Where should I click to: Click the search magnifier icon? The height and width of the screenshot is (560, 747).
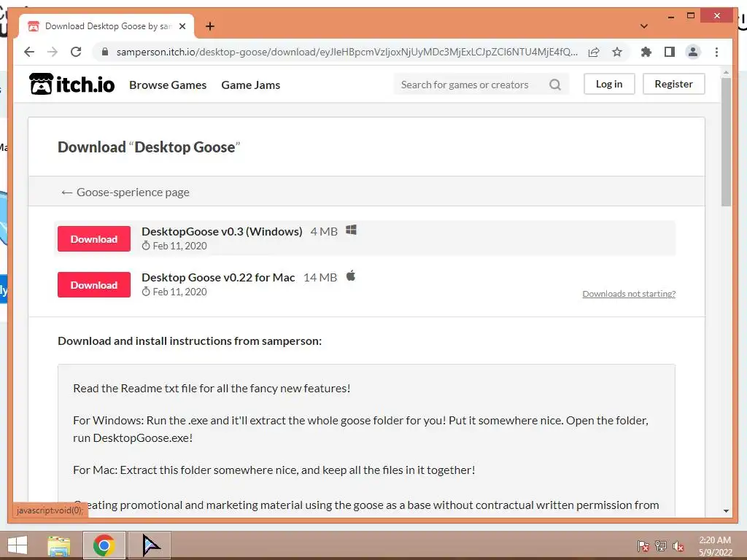click(x=555, y=85)
